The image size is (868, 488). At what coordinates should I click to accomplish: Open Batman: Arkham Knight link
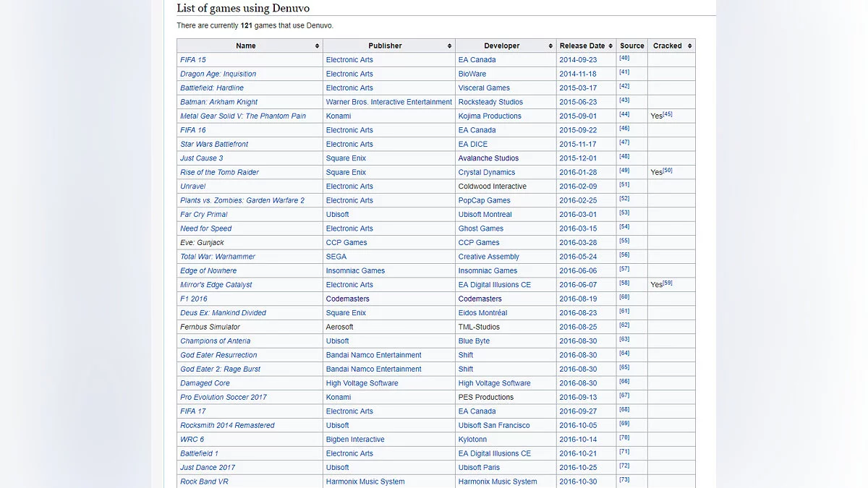pos(218,102)
